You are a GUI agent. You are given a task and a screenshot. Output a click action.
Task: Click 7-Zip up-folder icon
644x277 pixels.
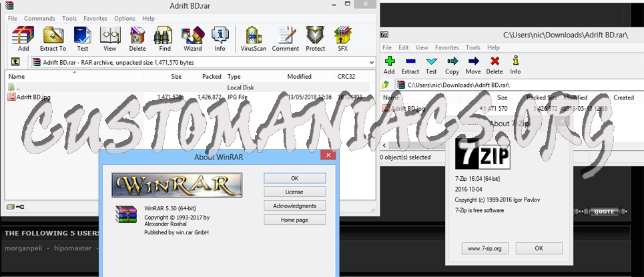[386, 85]
